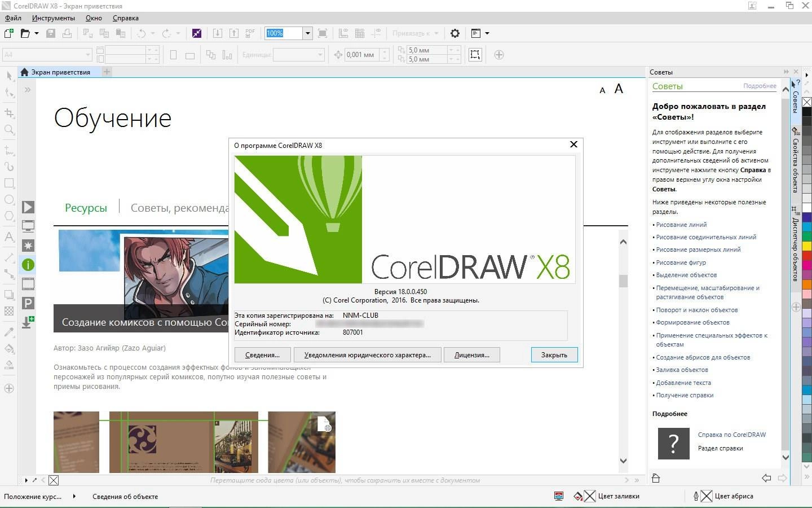Switch to landscape page orientation
The height and width of the screenshot is (508, 812).
click(x=190, y=55)
